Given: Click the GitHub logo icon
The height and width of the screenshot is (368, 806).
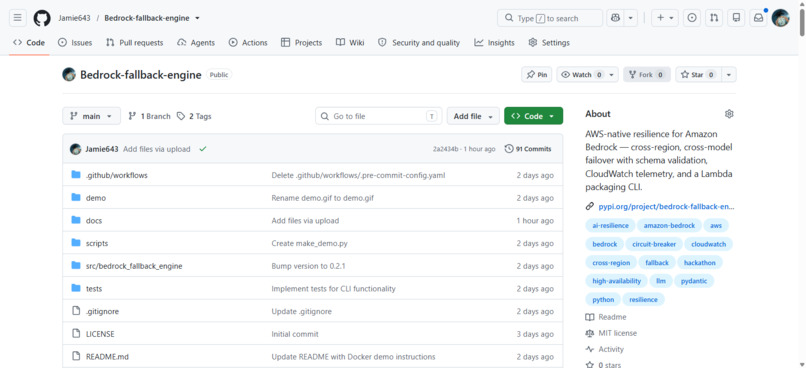Looking at the screenshot, I should coord(42,18).
